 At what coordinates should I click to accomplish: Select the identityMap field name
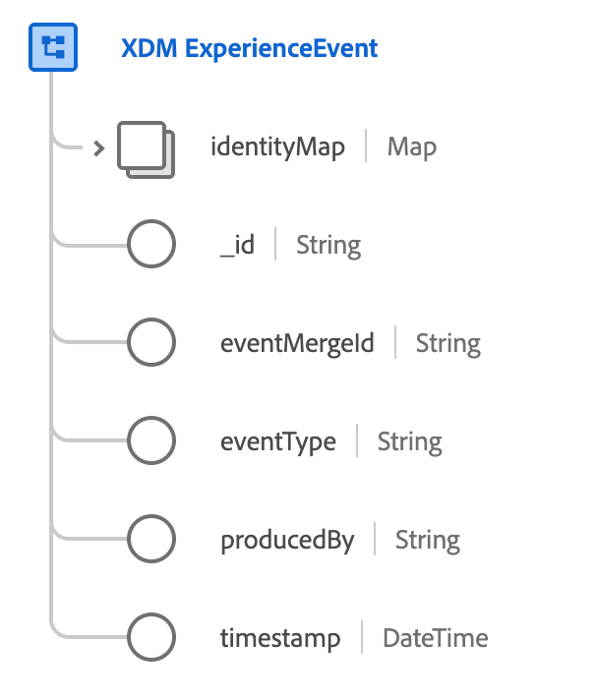[277, 147]
